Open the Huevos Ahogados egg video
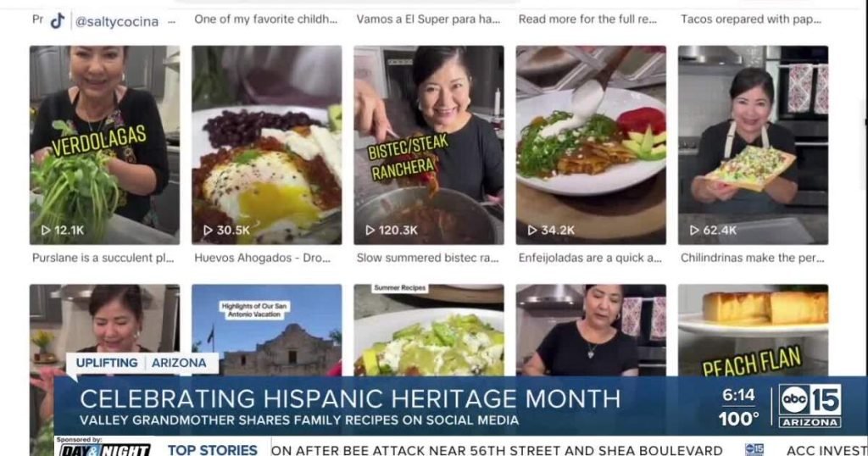868x456 pixels. (x=267, y=145)
